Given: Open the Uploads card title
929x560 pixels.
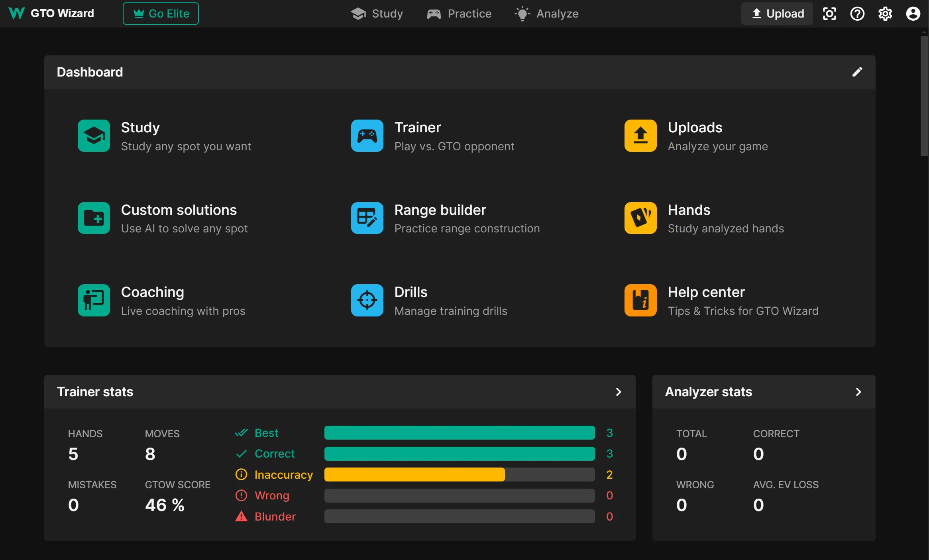Looking at the screenshot, I should click(695, 128).
